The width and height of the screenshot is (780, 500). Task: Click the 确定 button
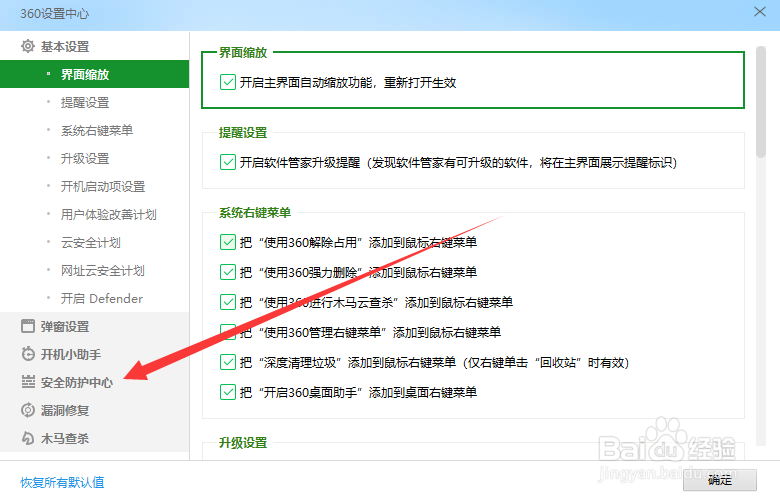pos(720,480)
